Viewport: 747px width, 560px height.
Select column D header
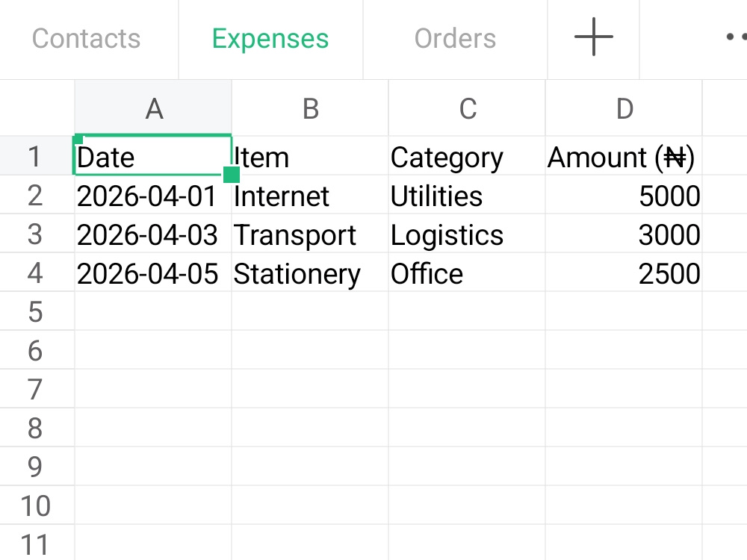(x=624, y=108)
